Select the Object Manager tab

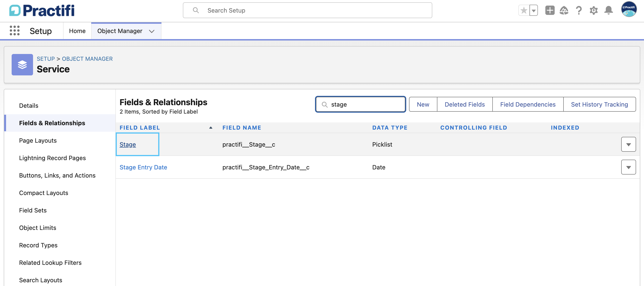[x=120, y=31]
